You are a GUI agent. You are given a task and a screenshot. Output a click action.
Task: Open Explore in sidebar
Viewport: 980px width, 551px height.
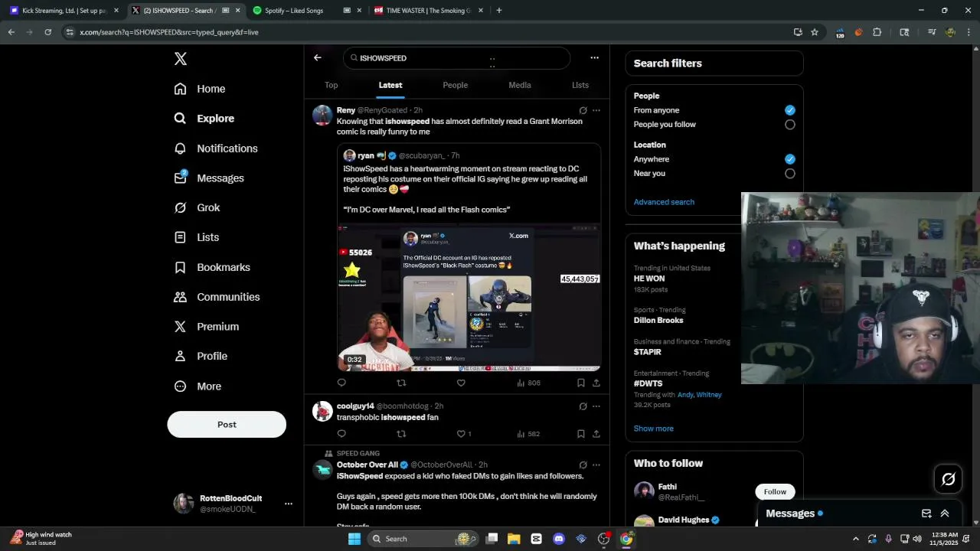point(204,119)
